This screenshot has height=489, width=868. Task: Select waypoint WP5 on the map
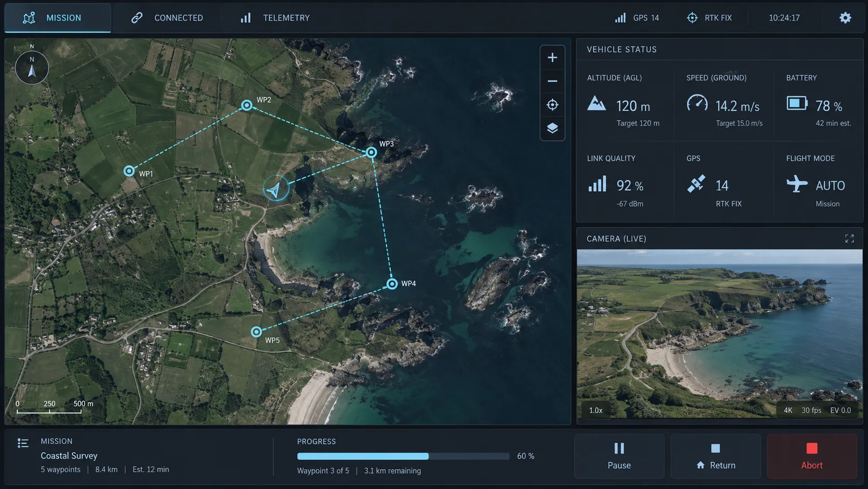pos(256,332)
